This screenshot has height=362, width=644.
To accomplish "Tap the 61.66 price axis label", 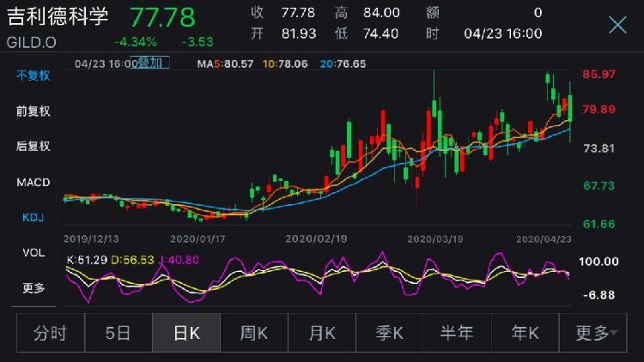I will (x=598, y=224).
